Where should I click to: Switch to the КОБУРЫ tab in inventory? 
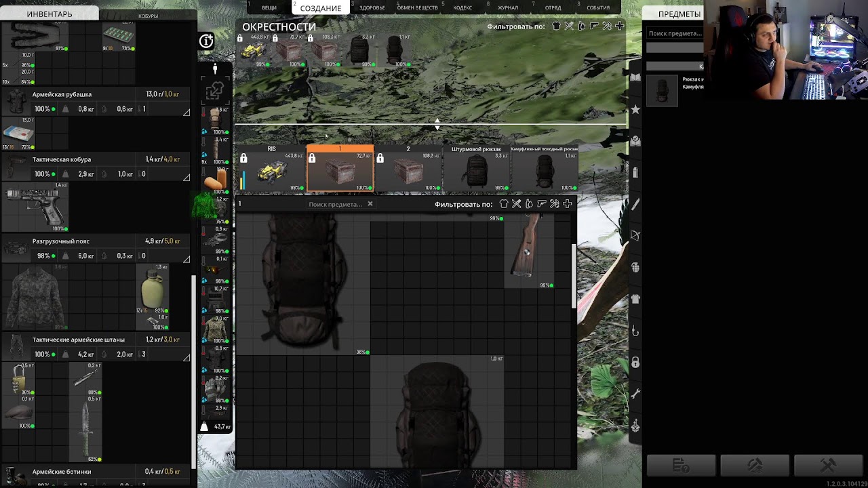pyautogui.click(x=148, y=16)
